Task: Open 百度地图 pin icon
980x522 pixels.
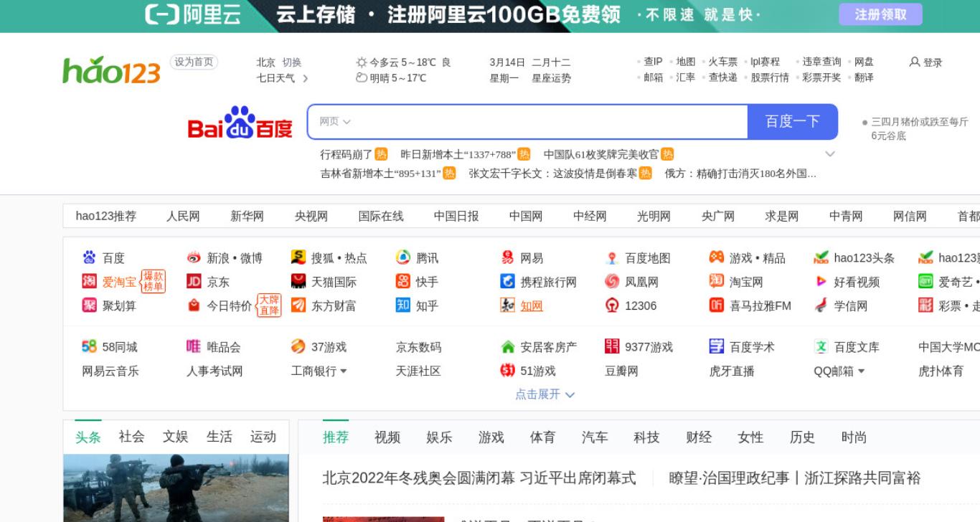Action: pyautogui.click(x=612, y=257)
